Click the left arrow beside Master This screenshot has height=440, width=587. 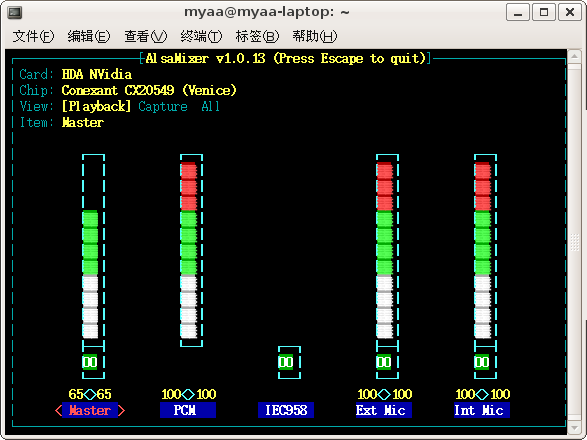coord(58,410)
